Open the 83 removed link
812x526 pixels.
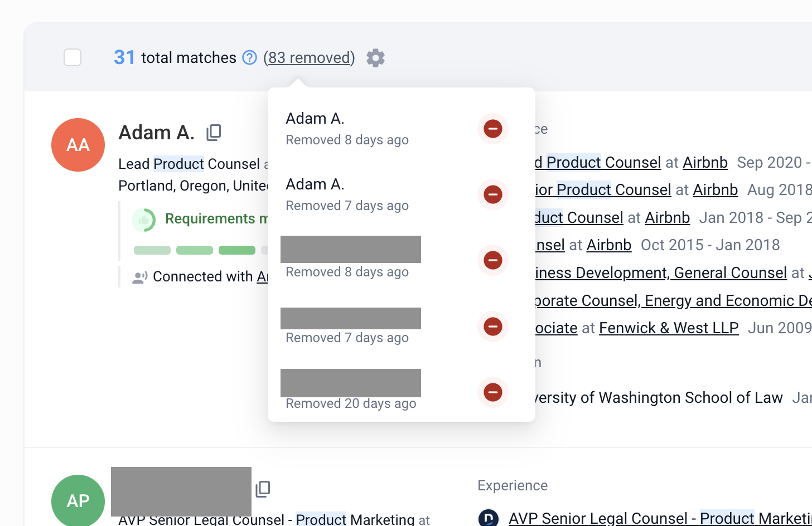(309, 58)
